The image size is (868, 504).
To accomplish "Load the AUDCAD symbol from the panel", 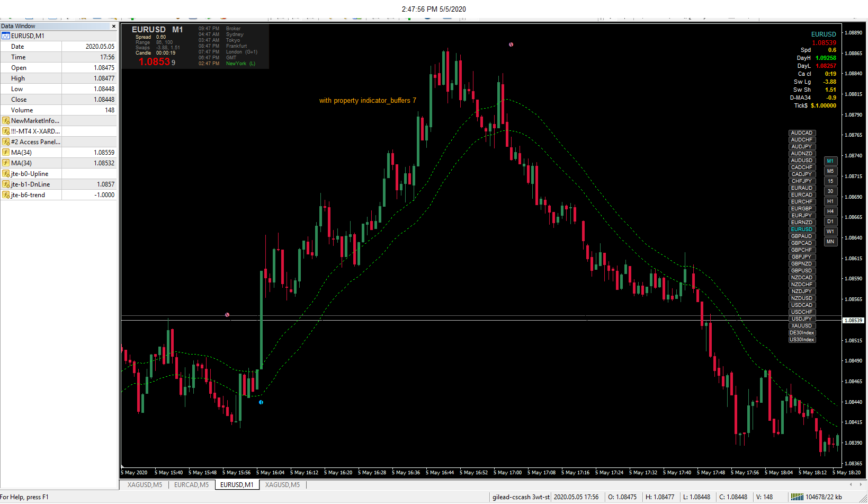I will (802, 133).
